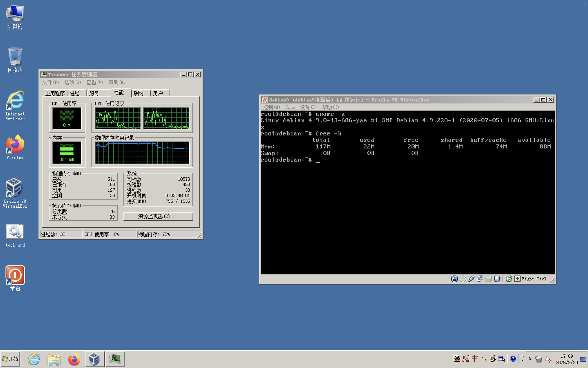Click the 开始 Start button
Viewport: 588px width, 368px height.
(10, 359)
